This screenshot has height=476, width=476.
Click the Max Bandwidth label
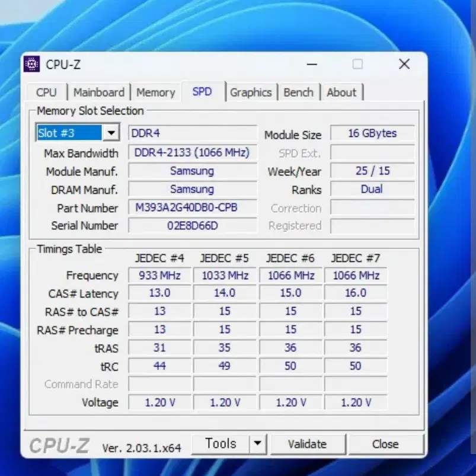tap(81, 154)
